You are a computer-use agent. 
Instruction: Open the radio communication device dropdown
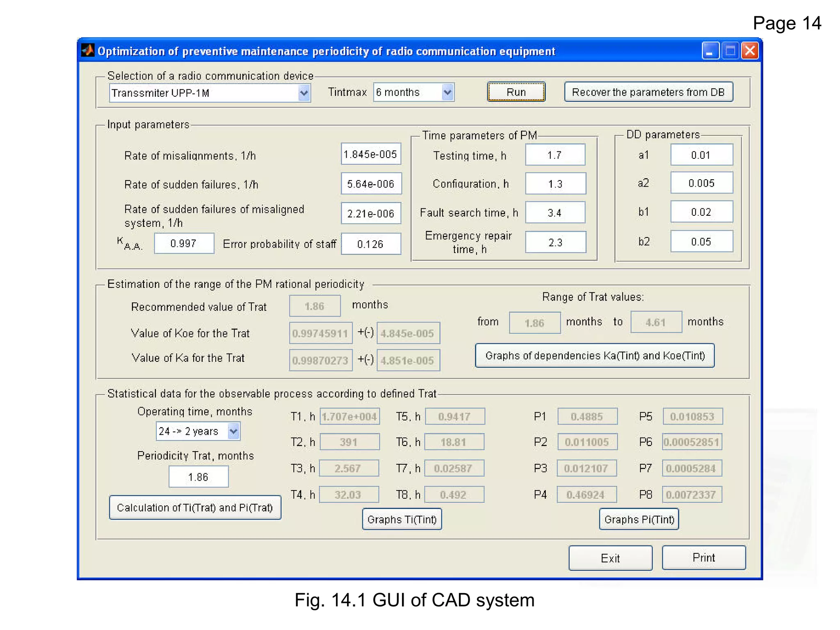click(210, 93)
